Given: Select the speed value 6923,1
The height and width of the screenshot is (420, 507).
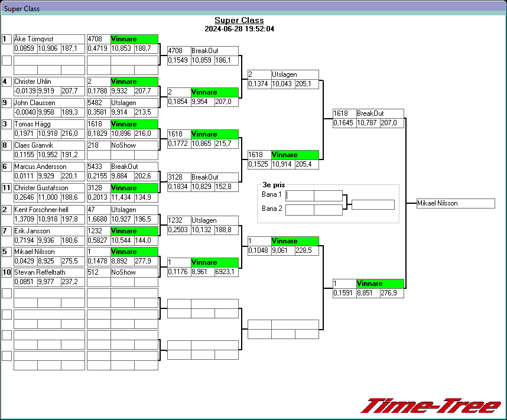Looking at the screenshot, I should [227, 272].
